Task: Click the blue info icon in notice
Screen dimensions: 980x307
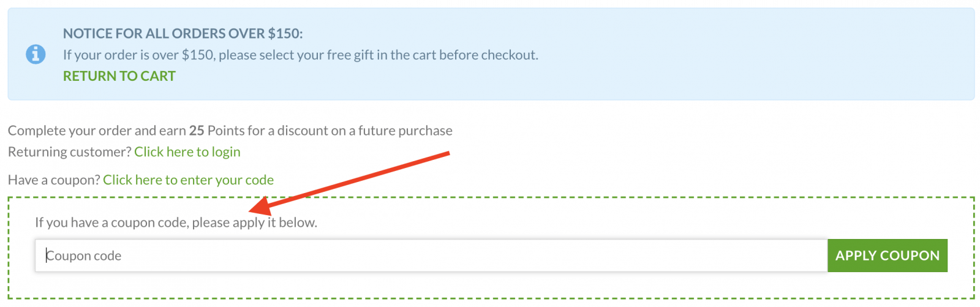Action: click(x=36, y=54)
